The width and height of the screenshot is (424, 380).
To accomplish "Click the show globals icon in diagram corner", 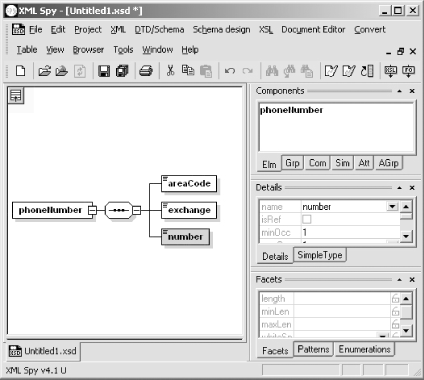I will click(16, 96).
